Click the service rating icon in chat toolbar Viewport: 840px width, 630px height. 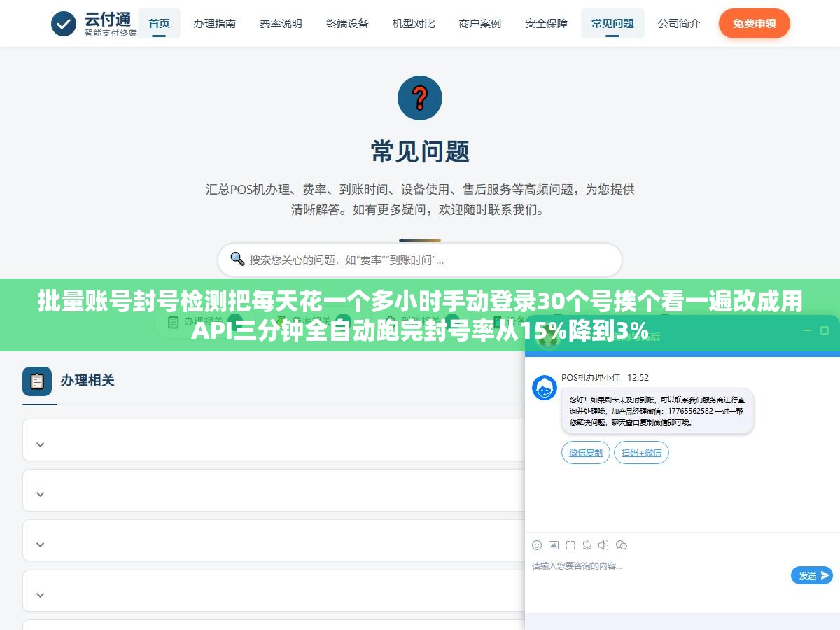pyautogui.click(x=587, y=545)
